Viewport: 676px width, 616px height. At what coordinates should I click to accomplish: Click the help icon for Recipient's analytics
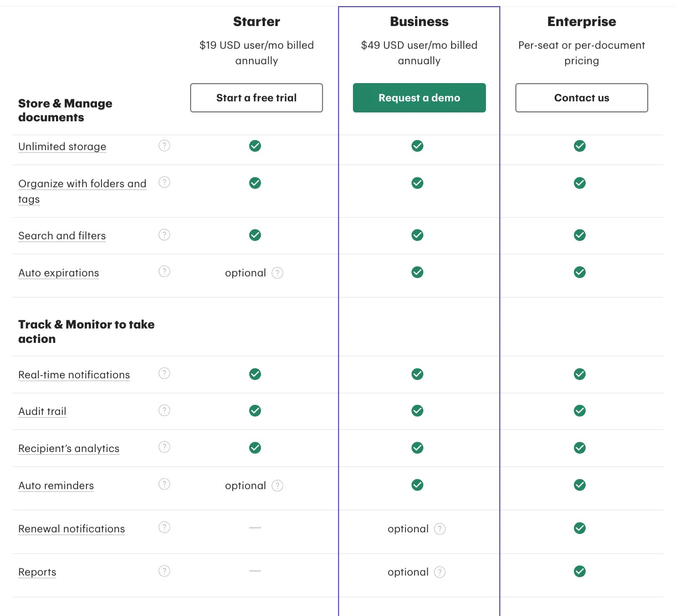coord(165,447)
